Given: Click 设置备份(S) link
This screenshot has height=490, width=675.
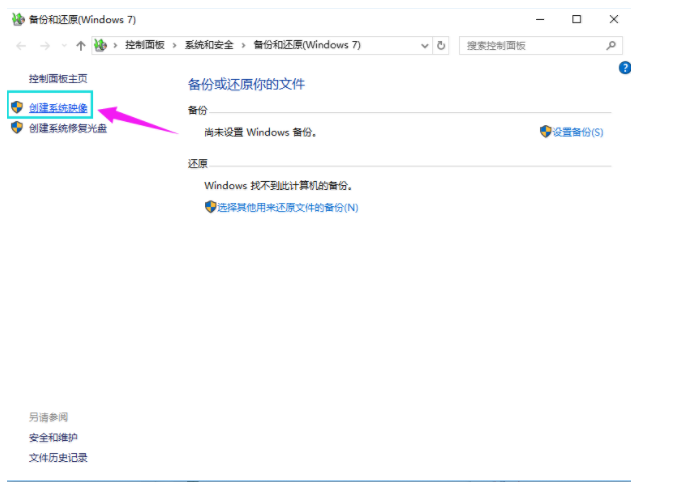Looking at the screenshot, I should pos(578,132).
